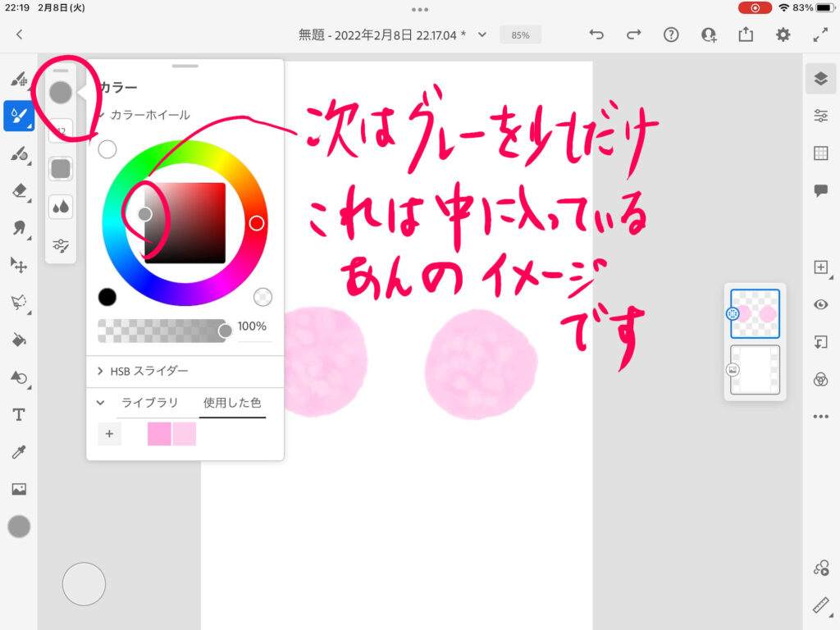Collapse the カラーホイール section
Screen dimensions: 840x630
click(102, 115)
